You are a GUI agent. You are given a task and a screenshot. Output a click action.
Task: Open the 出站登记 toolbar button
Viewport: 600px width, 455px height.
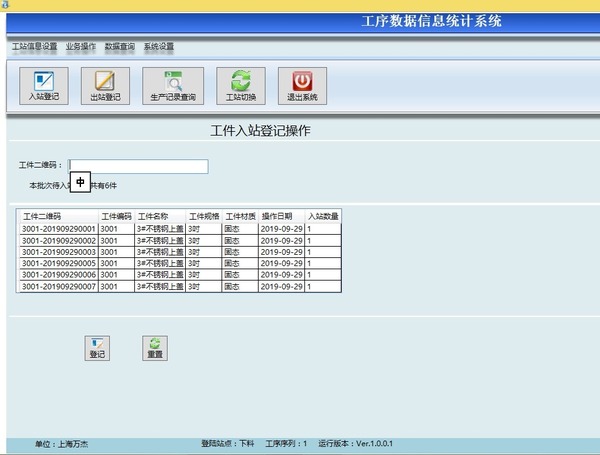105,86
